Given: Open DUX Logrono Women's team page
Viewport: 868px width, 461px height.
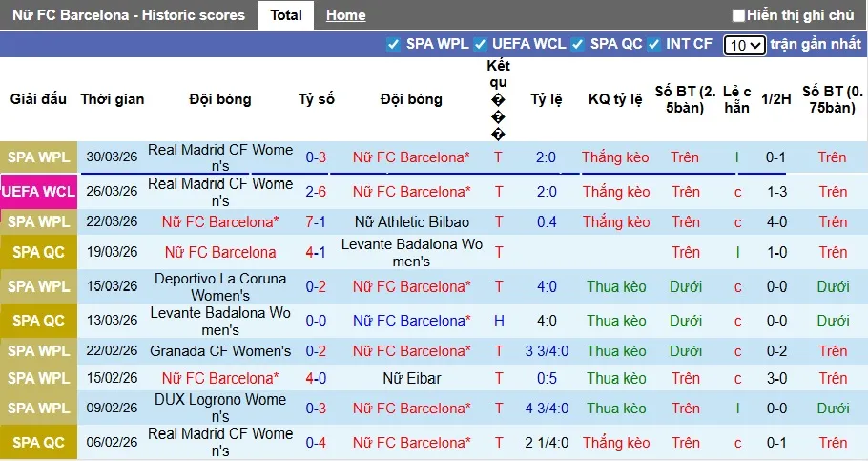Looking at the screenshot, I should tap(220, 409).
